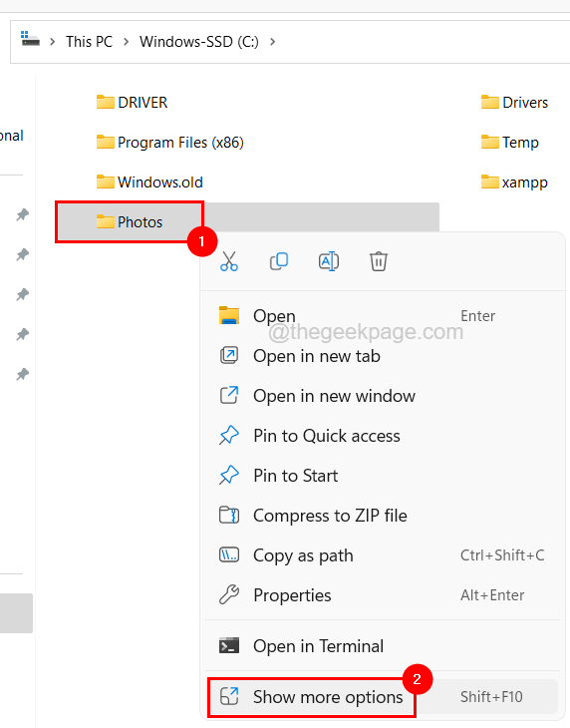Click the Windows.old folder name
Viewport: 570px width, 728px height.
[160, 182]
